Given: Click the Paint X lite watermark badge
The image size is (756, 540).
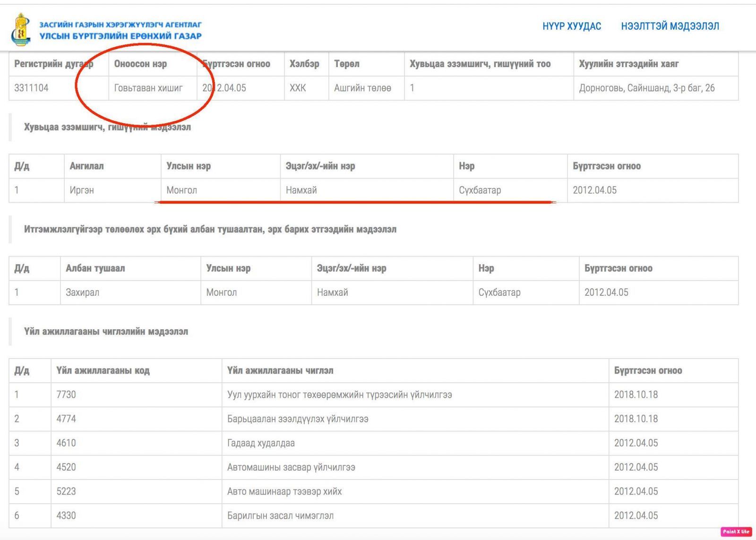Looking at the screenshot, I should [736, 531].
